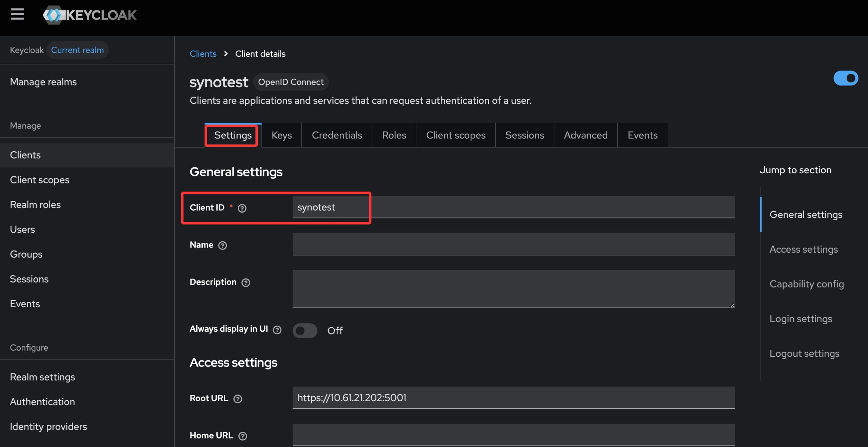The width and height of the screenshot is (868, 447).
Task: Jump to General settings section
Action: (x=806, y=215)
